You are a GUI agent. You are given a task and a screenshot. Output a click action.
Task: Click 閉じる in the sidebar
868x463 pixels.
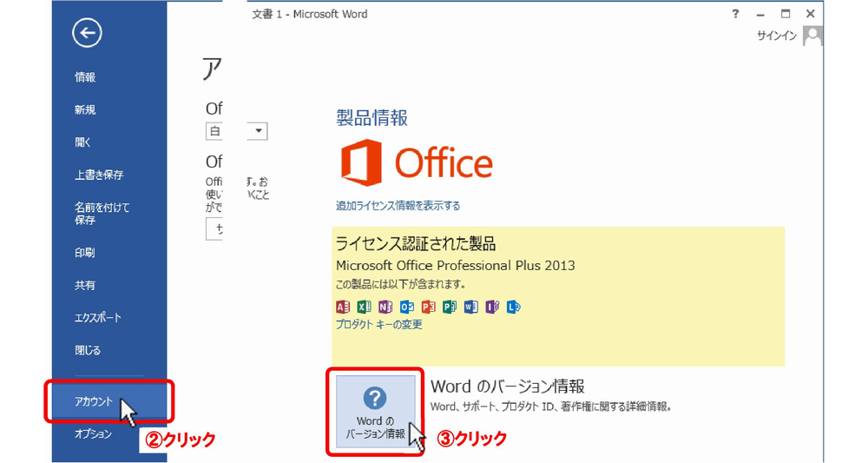point(88,350)
